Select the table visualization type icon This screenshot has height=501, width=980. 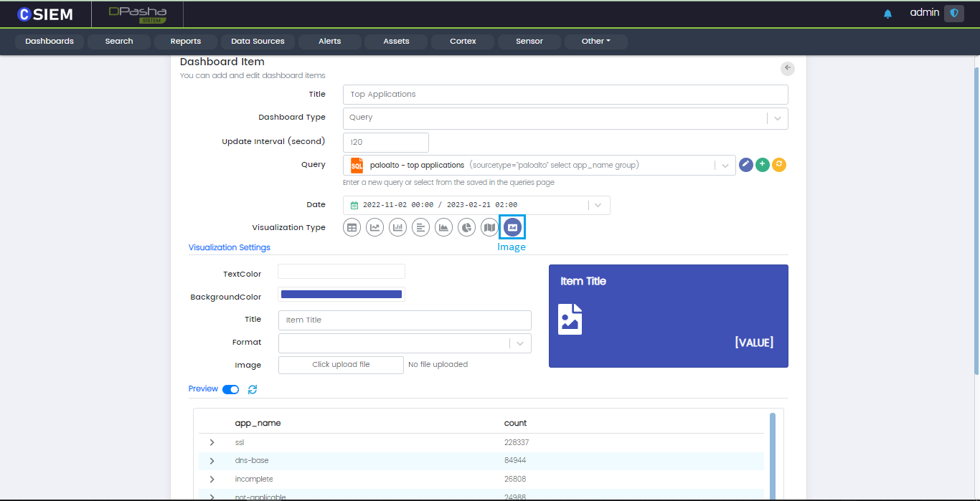(352, 228)
